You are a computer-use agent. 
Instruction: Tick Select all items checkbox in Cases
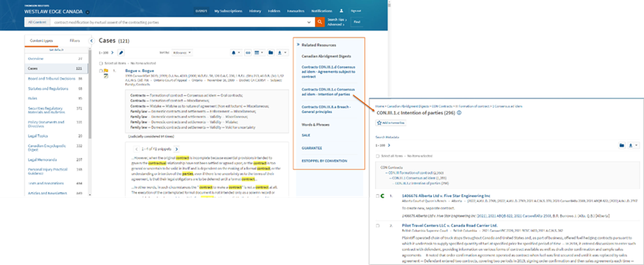(101, 63)
